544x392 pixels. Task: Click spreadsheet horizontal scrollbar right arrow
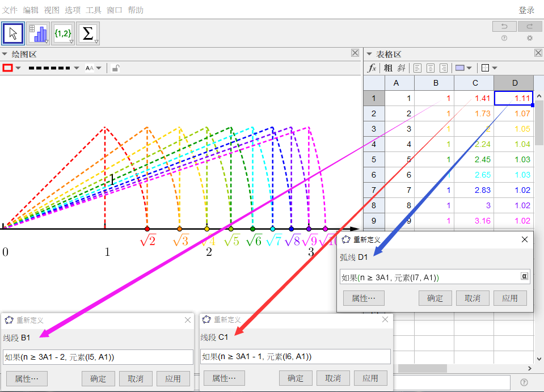coord(530,368)
